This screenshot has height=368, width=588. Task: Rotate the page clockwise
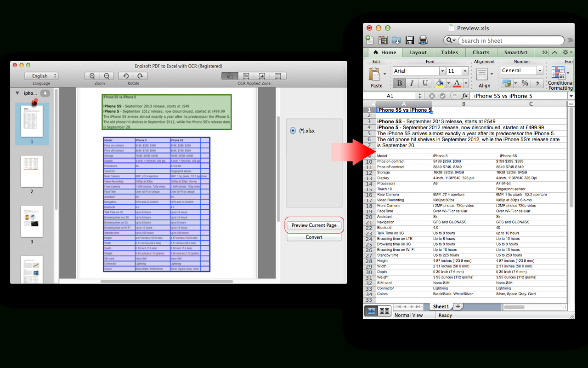[x=140, y=76]
